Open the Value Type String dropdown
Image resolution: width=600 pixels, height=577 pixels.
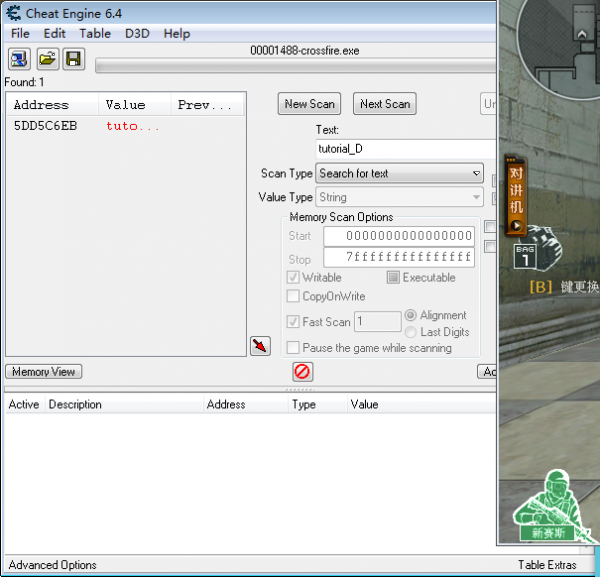coord(399,197)
